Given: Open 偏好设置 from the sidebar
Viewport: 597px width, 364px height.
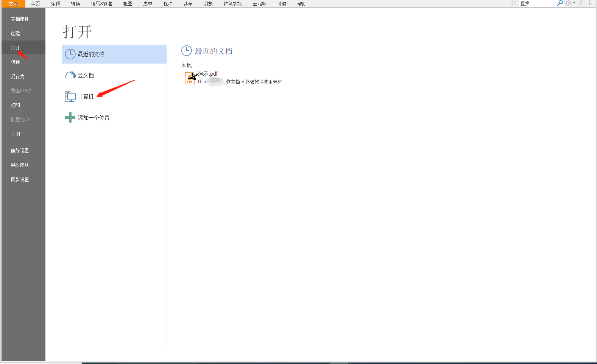Looking at the screenshot, I should (x=20, y=151).
